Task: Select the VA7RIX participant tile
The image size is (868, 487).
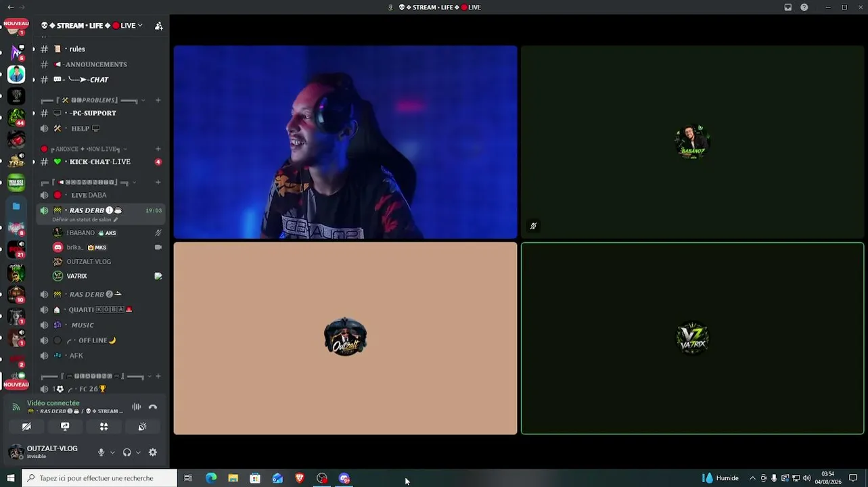Action: point(692,338)
